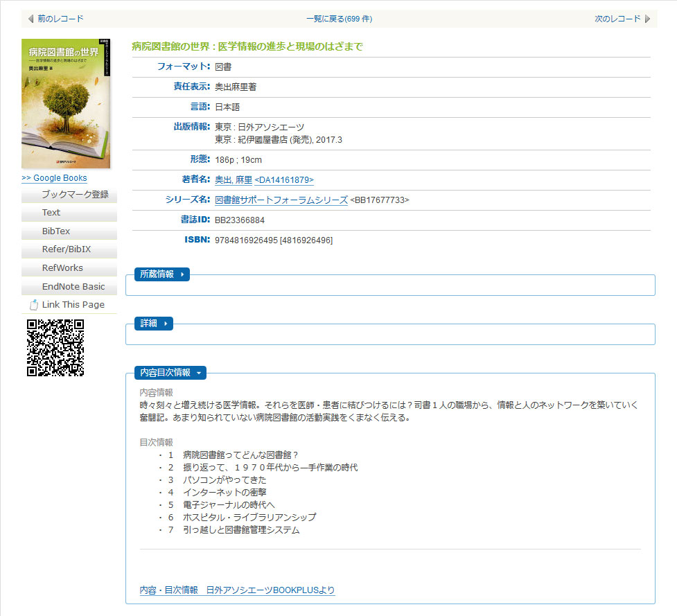Collapse the 内容目次情報 section

tap(170, 373)
